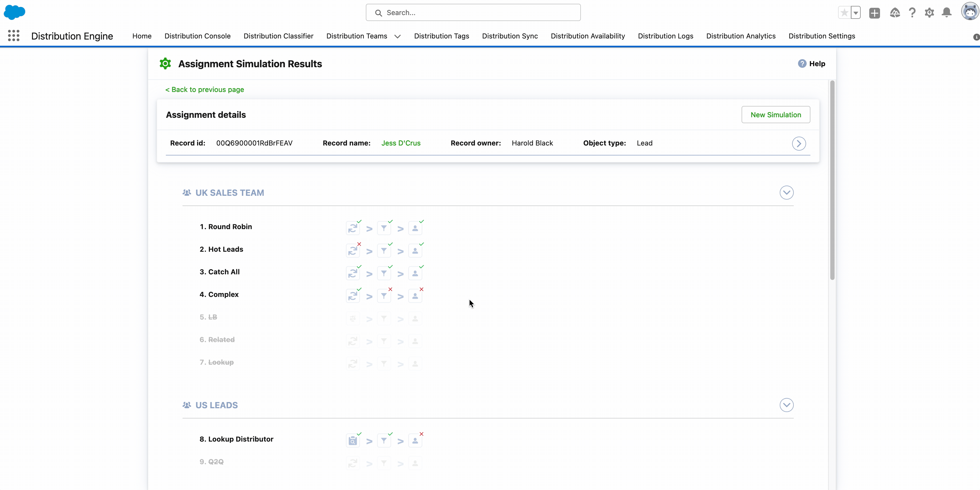This screenshot has width=980, height=490.
Task: Open the Distribution Logs tab
Action: 665,36
